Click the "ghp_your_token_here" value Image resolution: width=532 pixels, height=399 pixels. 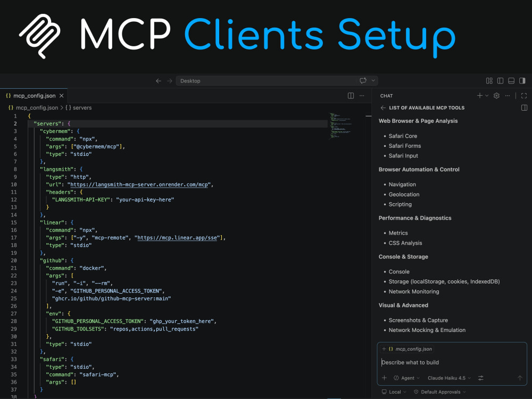point(181,321)
